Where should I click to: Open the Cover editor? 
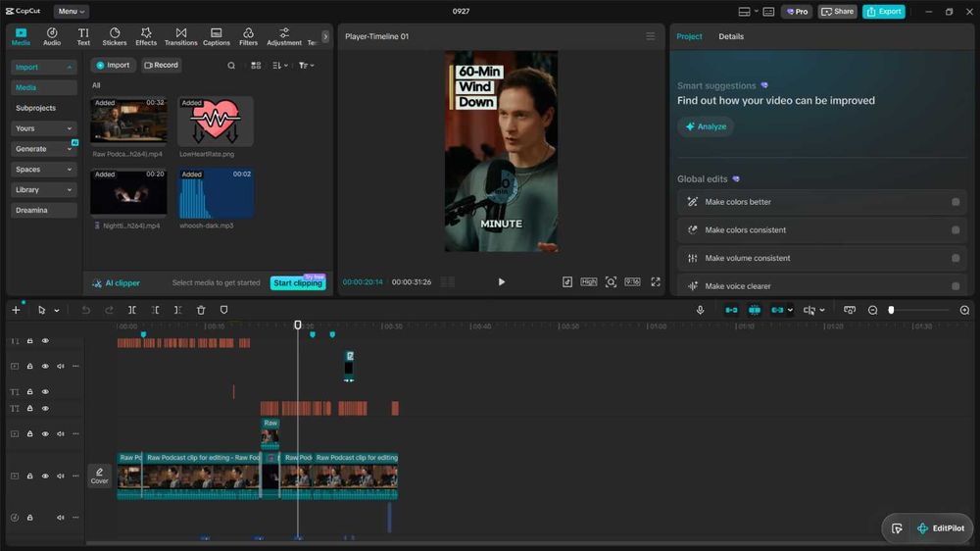point(99,476)
